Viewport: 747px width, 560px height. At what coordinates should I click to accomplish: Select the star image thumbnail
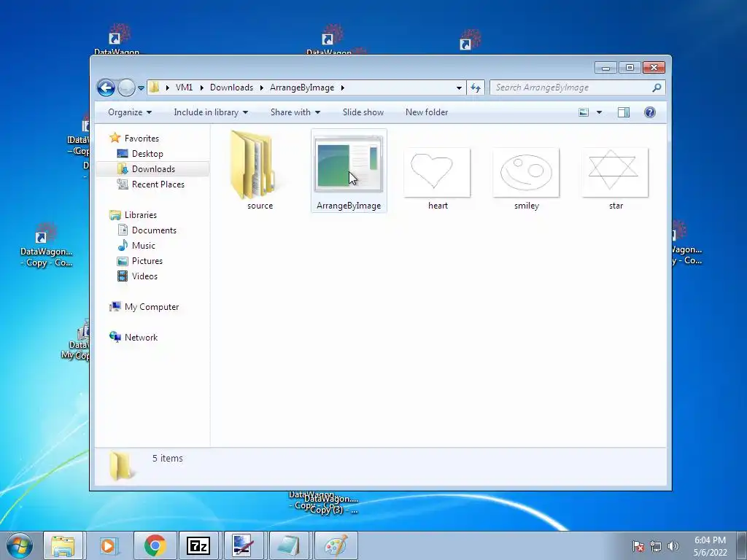point(615,172)
